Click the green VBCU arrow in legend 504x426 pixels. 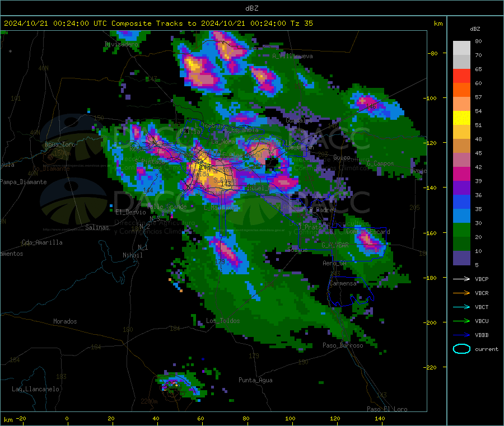461,321
